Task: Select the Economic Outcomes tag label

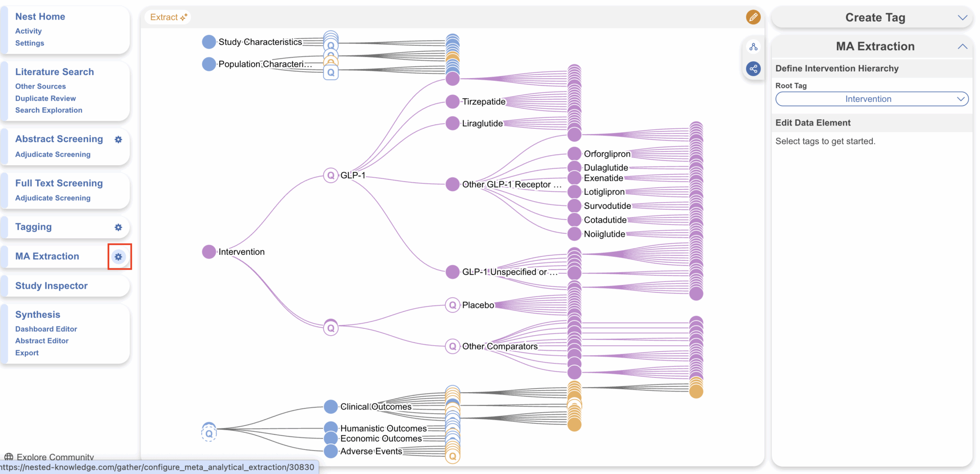Action: [381, 439]
